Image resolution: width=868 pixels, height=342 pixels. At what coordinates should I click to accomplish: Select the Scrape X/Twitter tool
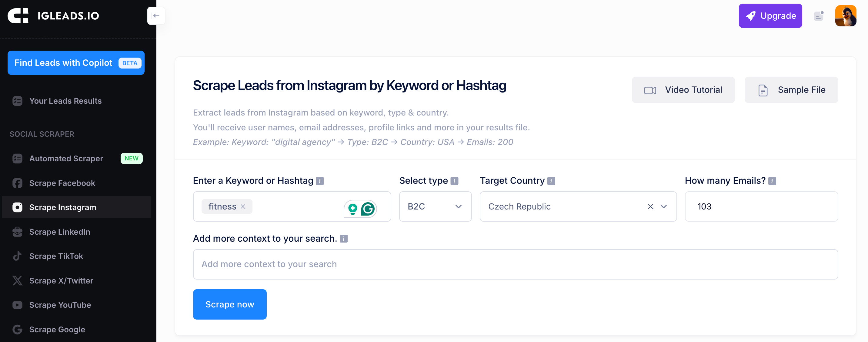[61, 280]
